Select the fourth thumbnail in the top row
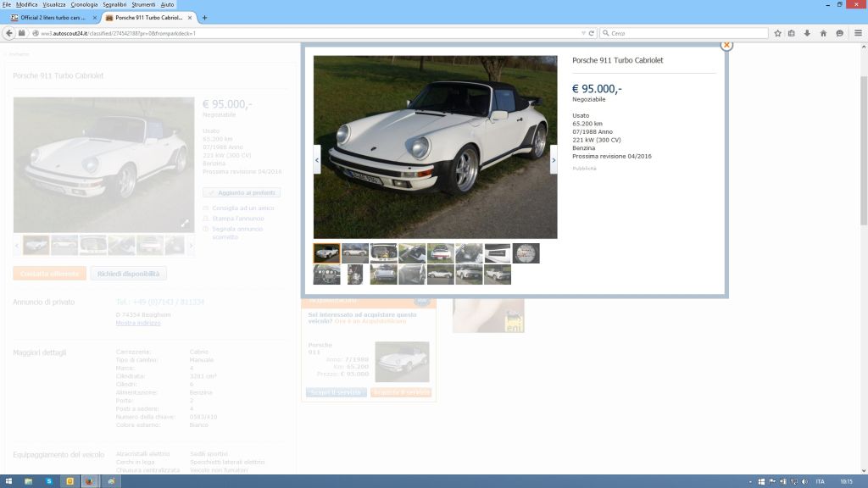The width and height of the screenshot is (868, 488). pyautogui.click(x=413, y=253)
